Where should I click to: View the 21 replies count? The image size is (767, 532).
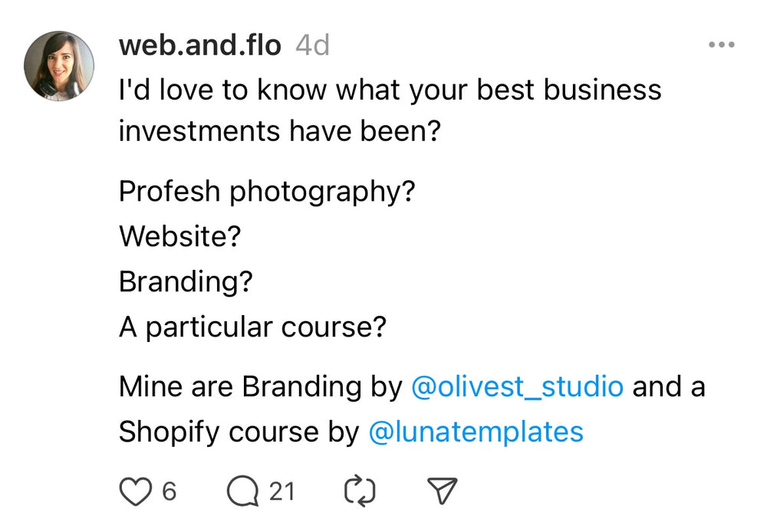click(281, 491)
